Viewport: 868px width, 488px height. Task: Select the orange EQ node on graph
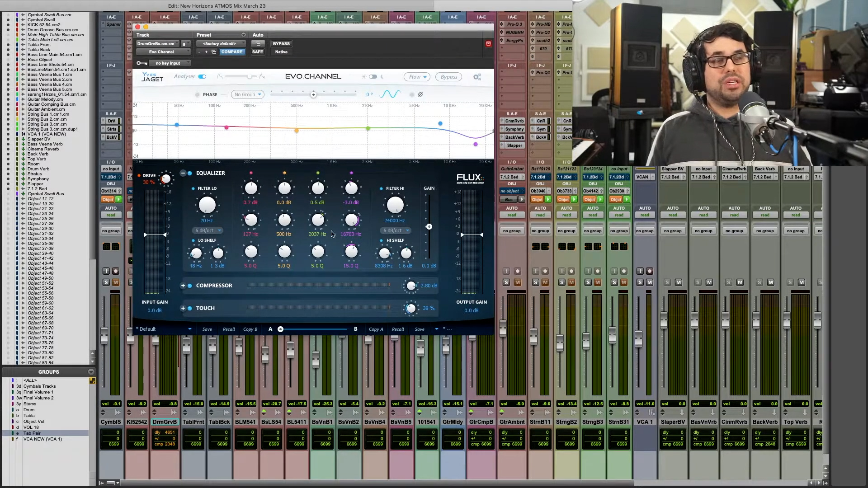pos(297,131)
